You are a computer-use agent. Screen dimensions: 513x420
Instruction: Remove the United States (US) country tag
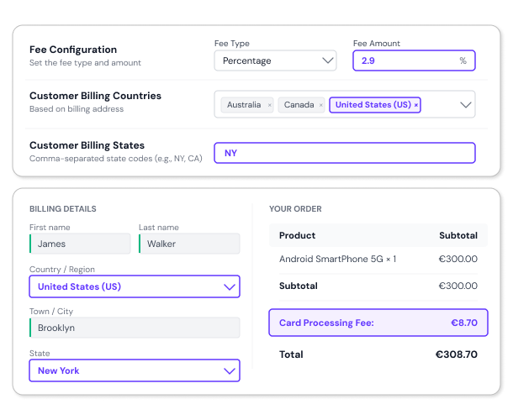pos(415,105)
